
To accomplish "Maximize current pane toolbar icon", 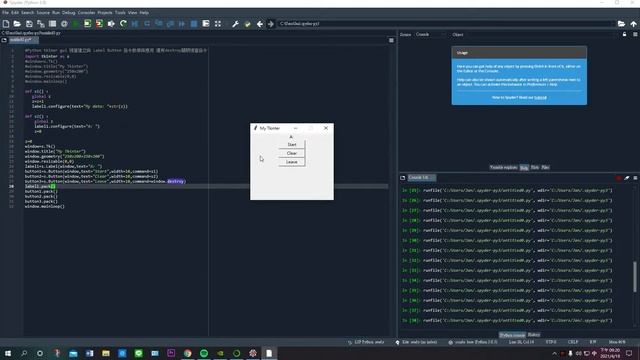I will 218,24.
